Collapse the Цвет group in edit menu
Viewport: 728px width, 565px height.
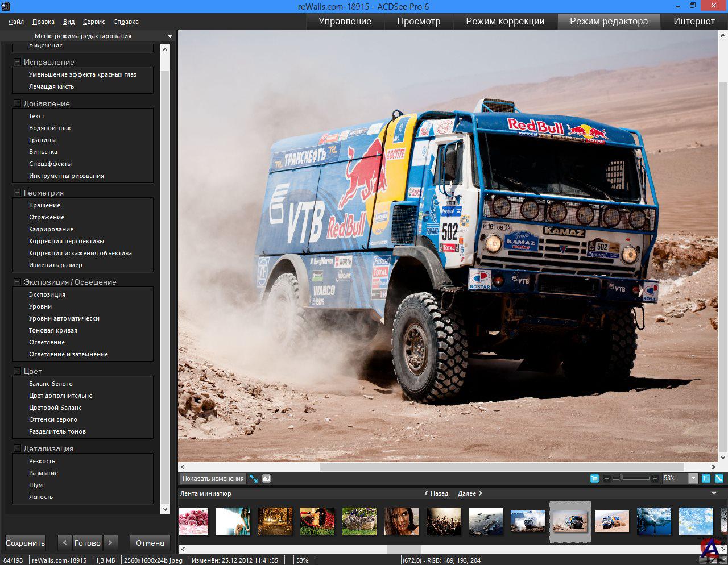click(x=17, y=371)
